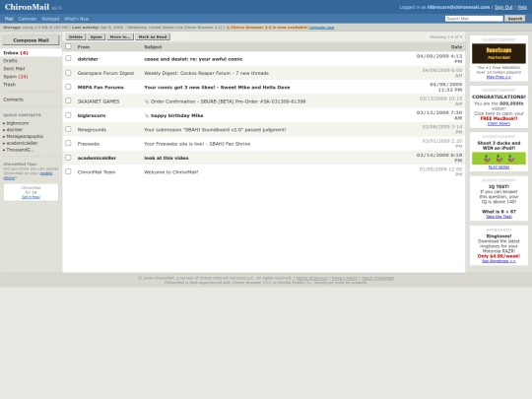Viewport: 532px width, 399px height.
Task: Open 'Your comic got 3 new likes' email
Action: (217, 88)
